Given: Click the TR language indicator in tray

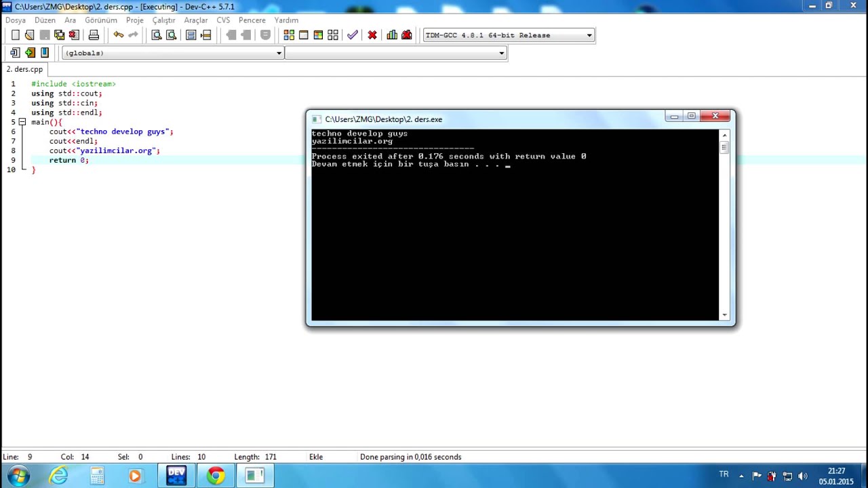Looking at the screenshot, I should point(724,474).
